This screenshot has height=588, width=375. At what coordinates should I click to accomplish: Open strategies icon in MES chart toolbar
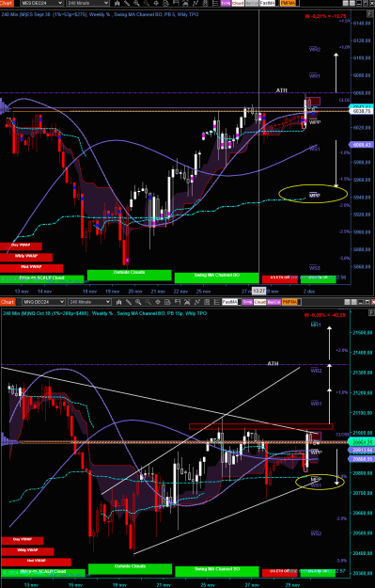point(205,3)
